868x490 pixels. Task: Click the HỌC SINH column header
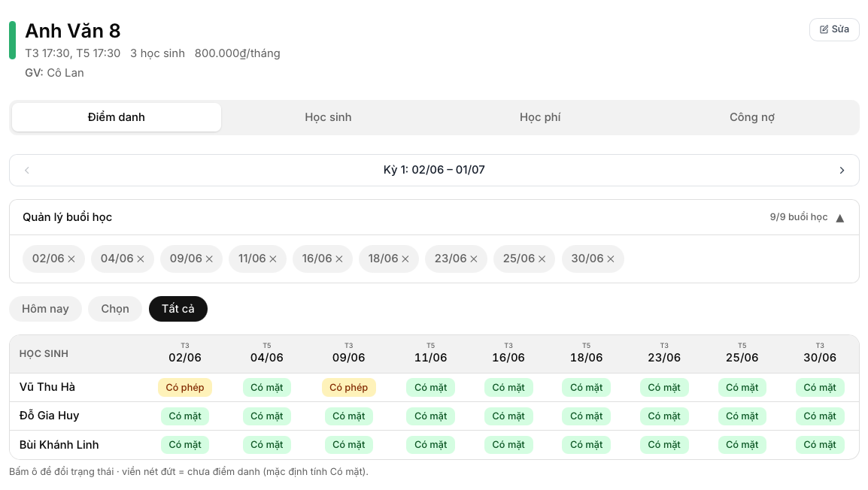(44, 354)
